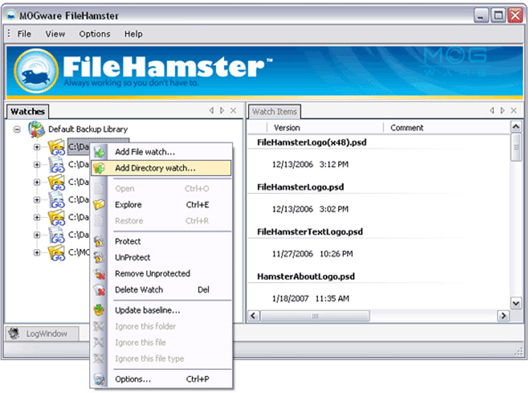Click horizontal scrollbar right arrow in Watch Items
The width and height of the screenshot is (532, 393).
pyautogui.click(x=503, y=316)
